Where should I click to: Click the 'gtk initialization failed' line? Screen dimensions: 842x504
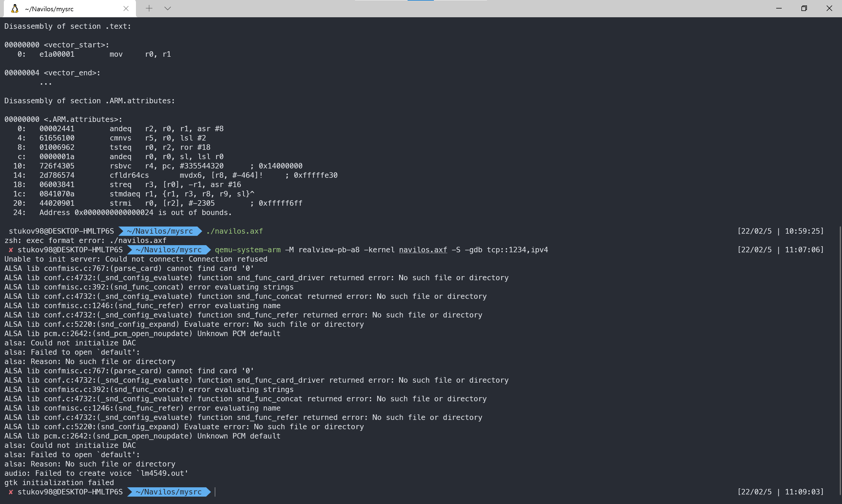tap(59, 483)
